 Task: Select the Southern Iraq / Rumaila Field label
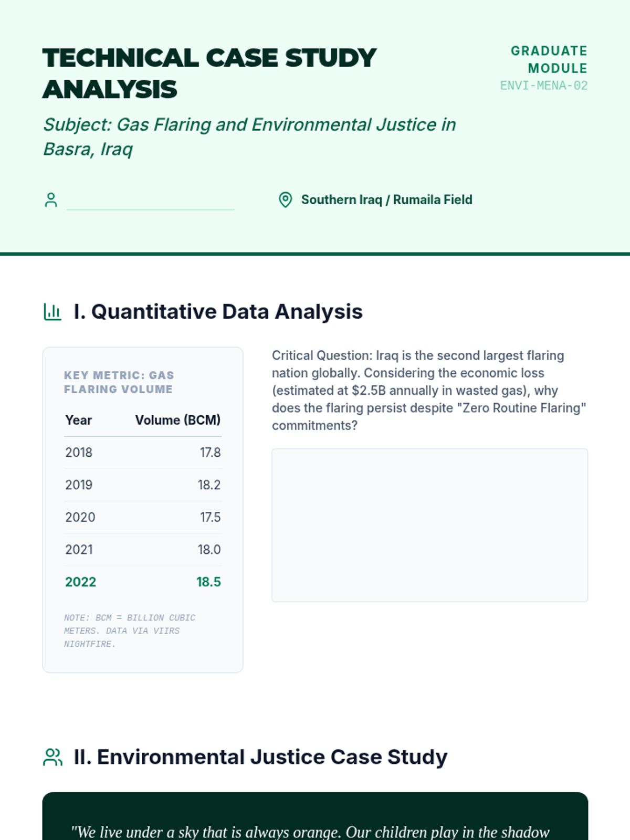[386, 200]
